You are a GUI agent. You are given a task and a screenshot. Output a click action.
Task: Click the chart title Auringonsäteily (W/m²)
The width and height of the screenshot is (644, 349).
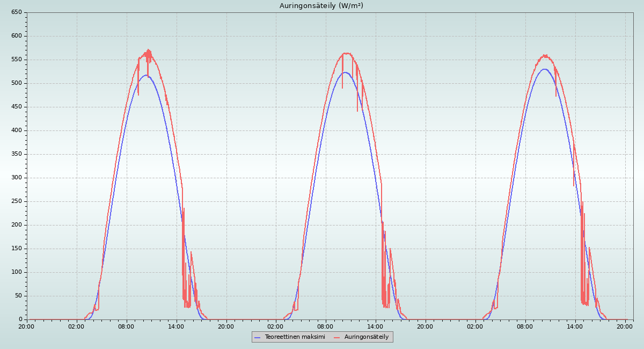(x=321, y=6)
